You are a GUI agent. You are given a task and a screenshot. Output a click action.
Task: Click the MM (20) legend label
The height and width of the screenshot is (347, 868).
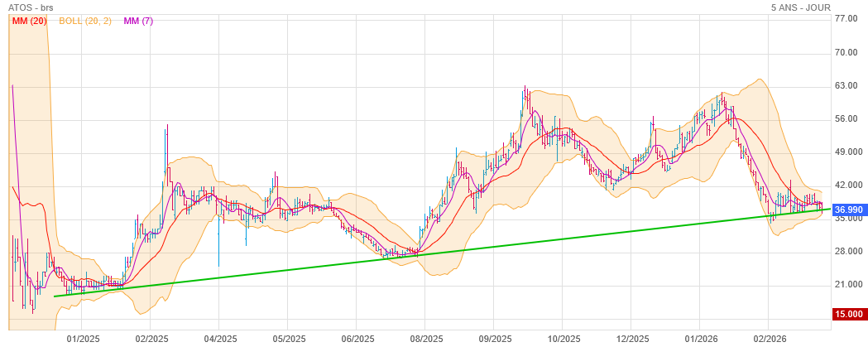click(29, 21)
